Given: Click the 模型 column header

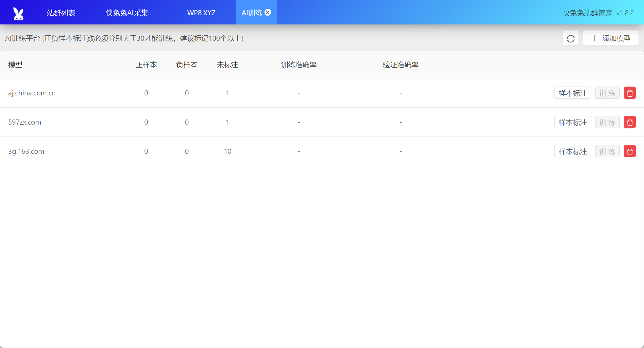Looking at the screenshot, I should pos(15,65).
